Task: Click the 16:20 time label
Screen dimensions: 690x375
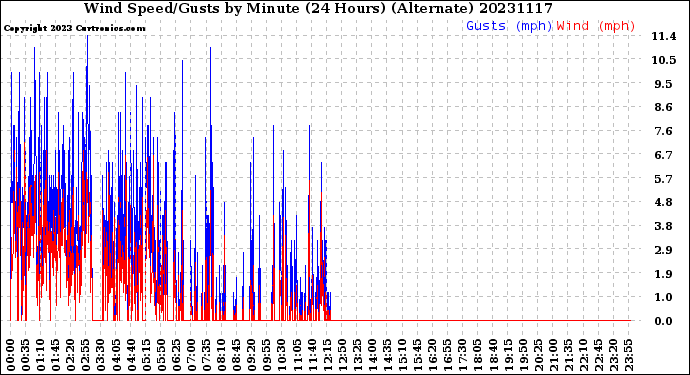Action: tap(432, 356)
